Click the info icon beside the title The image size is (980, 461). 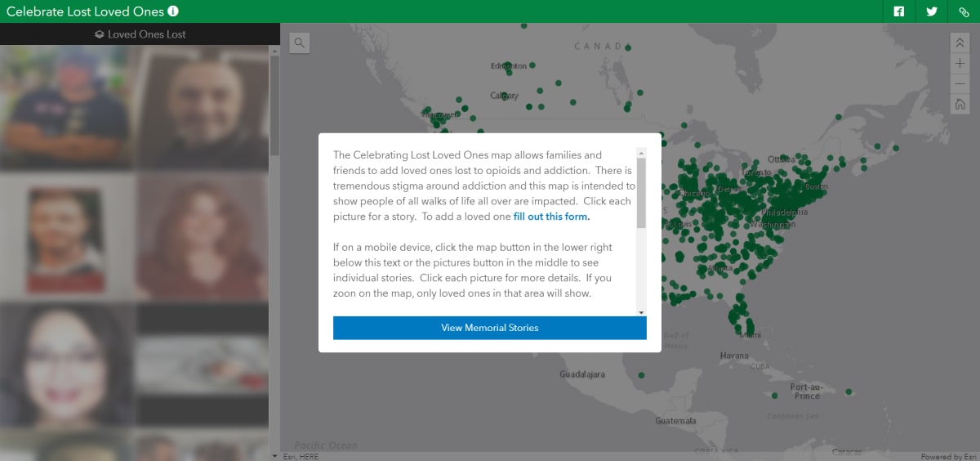pos(173,11)
